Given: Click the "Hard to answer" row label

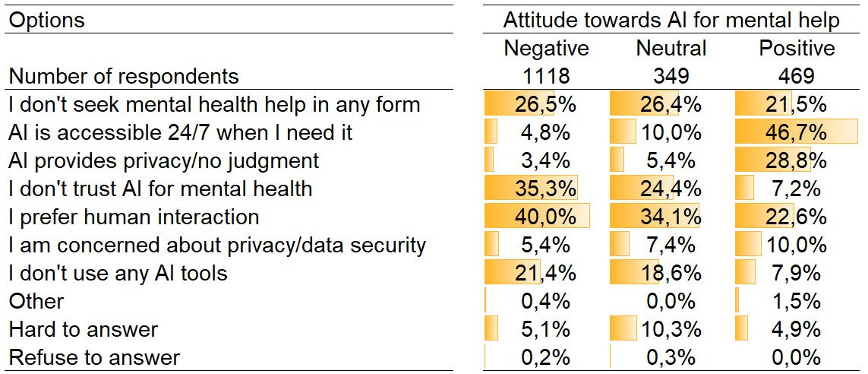Looking at the screenshot, I should pos(84,329).
